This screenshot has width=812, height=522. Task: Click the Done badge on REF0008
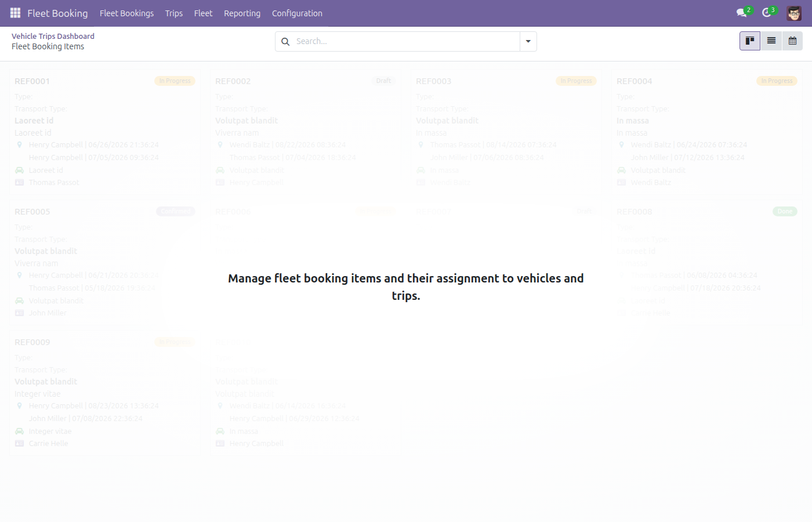tap(785, 212)
